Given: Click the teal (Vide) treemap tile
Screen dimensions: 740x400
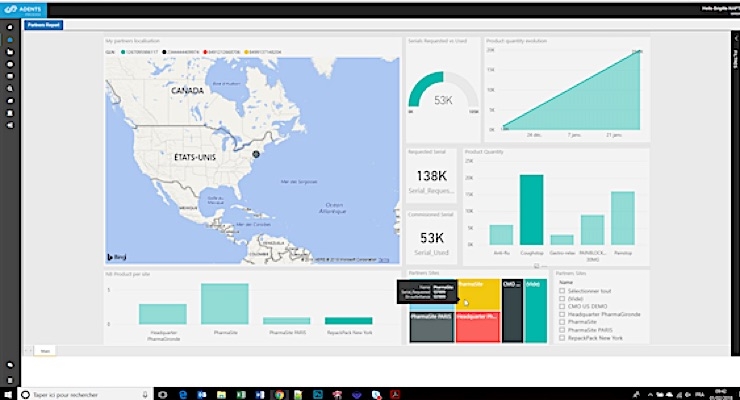Looking at the screenshot, I should 535,310.
